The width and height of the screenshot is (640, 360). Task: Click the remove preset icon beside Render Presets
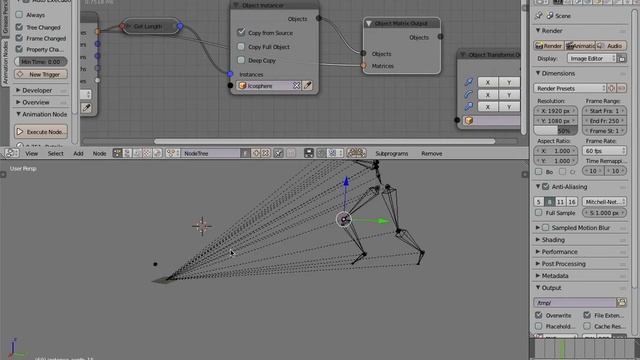pyautogui.click(x=621, y=88)
